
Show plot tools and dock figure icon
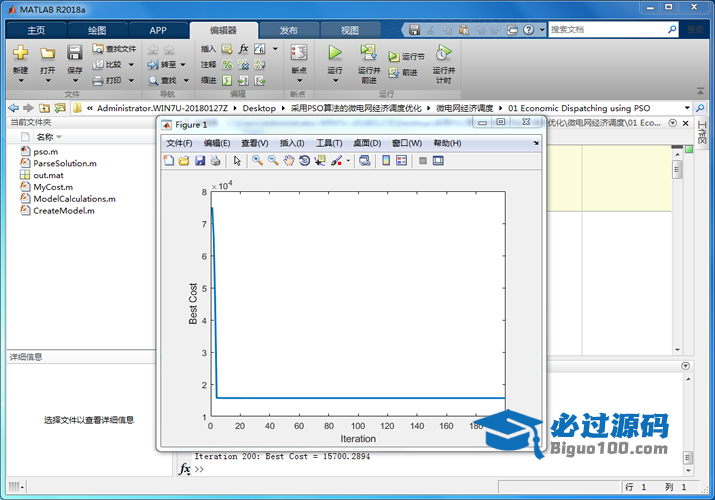438,160
